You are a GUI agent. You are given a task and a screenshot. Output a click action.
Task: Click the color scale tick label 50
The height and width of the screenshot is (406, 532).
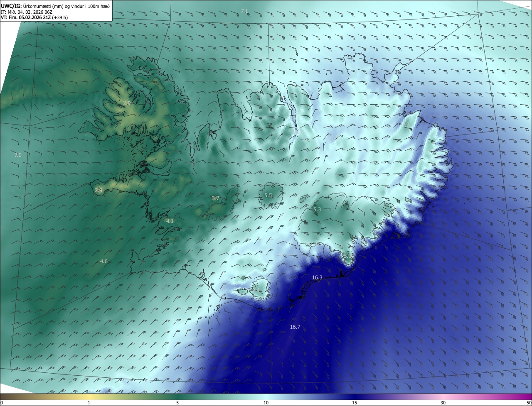point(529,403)
